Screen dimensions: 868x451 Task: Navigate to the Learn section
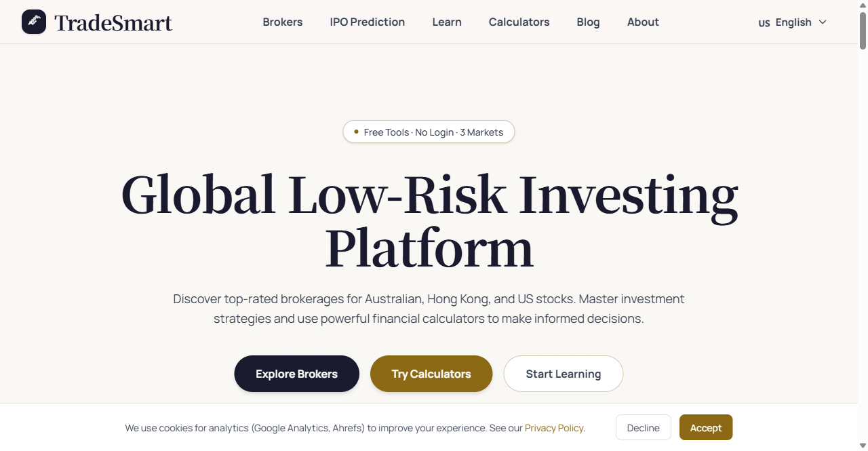(446, 22)
